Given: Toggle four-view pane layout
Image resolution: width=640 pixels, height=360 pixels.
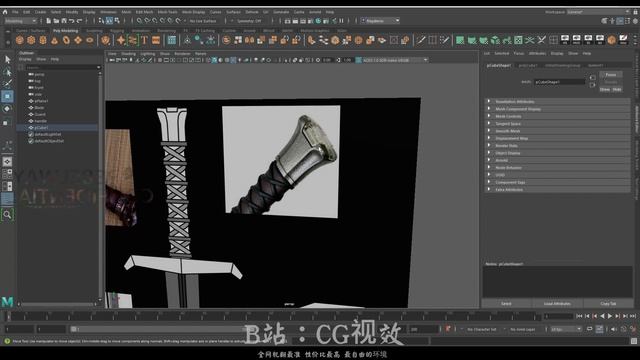Looking at the screenshot, I should coord(7,174).
